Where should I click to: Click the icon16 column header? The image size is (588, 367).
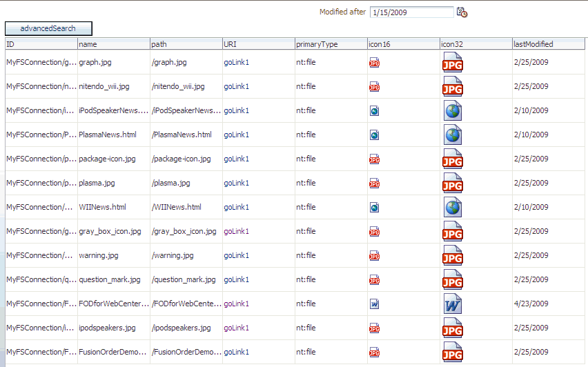coord(404,44)
